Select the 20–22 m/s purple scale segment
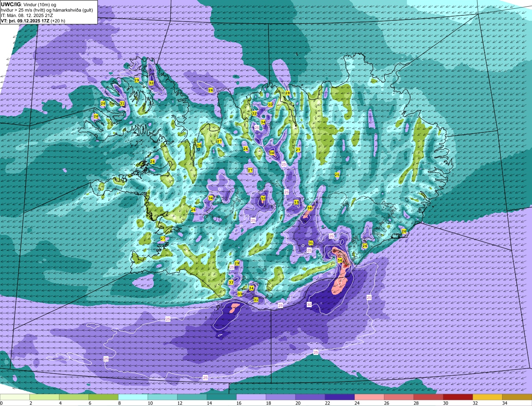This screenshot has width=532, height=406. [310, 397]
